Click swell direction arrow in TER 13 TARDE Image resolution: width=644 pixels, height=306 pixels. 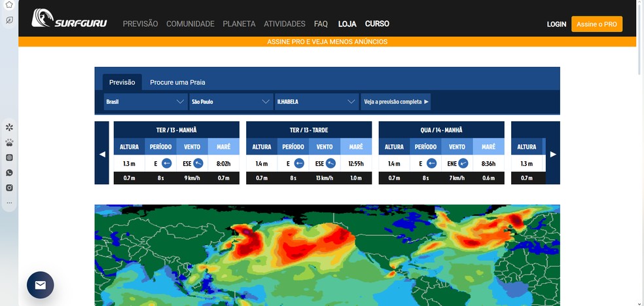[299, 163]
